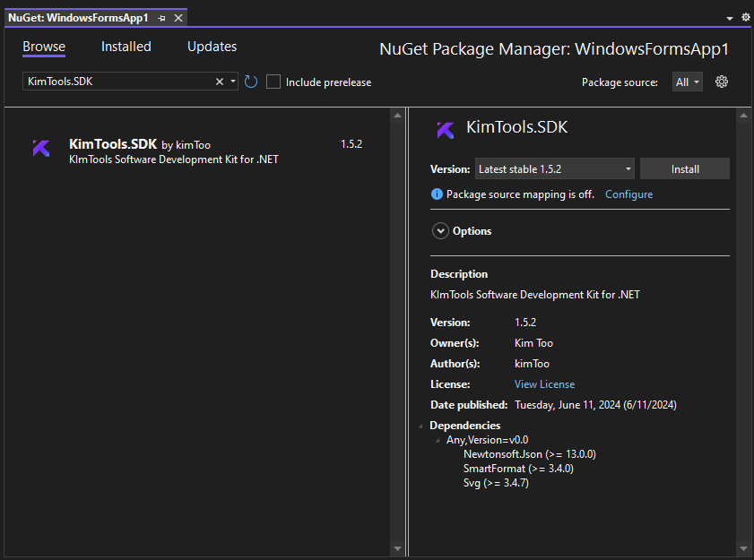The width and height of the screenshot is (754, 560).
Task: Click the KimTools.SDK logo in the results list
Action: [41, 149]
